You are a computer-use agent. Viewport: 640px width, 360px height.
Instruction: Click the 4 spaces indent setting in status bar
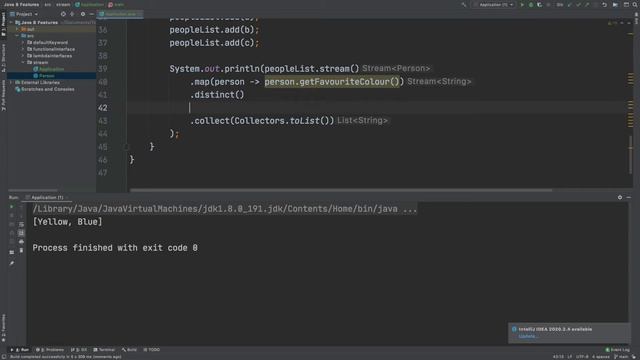point(600,357)
